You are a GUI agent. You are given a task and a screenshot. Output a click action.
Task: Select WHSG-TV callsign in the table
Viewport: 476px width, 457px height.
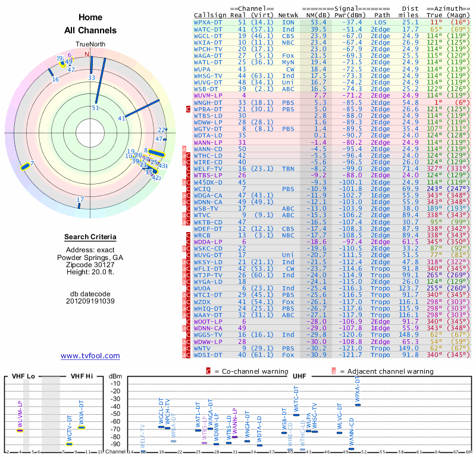pos(208,76)
